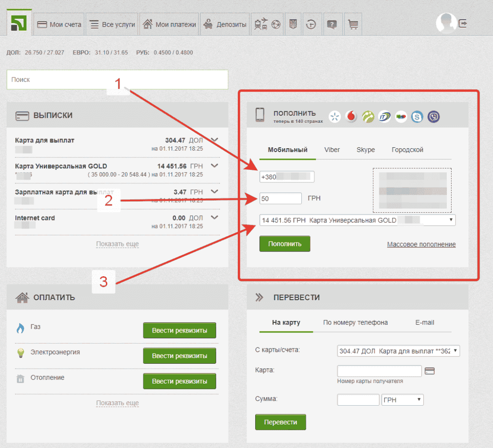Image resolution: width=493 pixels, height=448 pixels.
Task: Follow the Массовое пополнение link
Action: tap(421, 244)
